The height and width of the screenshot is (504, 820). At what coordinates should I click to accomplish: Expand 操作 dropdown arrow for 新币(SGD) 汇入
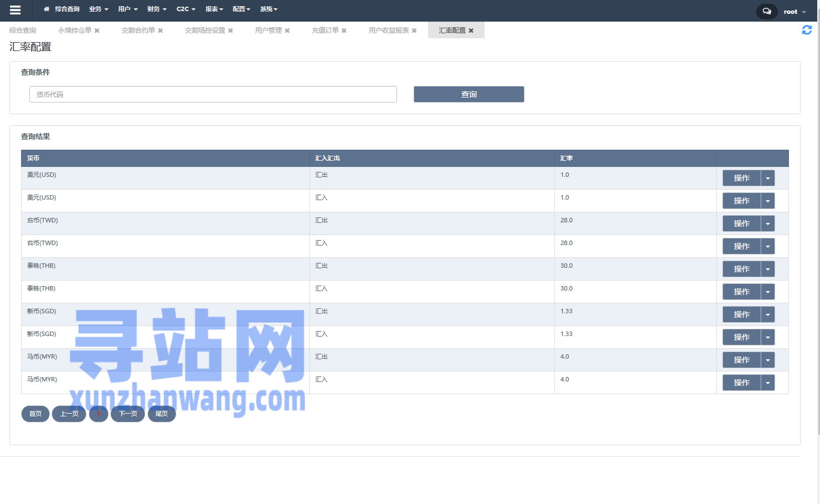pos(768,337)
